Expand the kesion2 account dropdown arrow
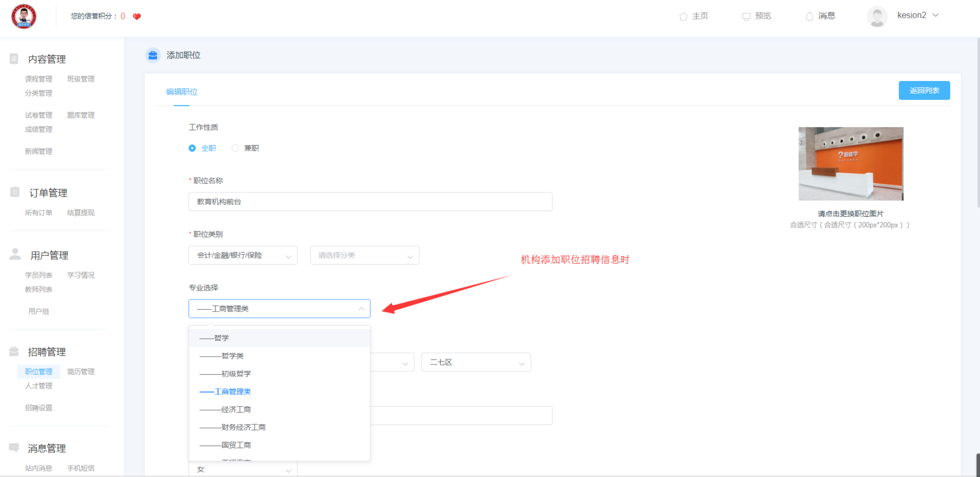 pos(935,15)
